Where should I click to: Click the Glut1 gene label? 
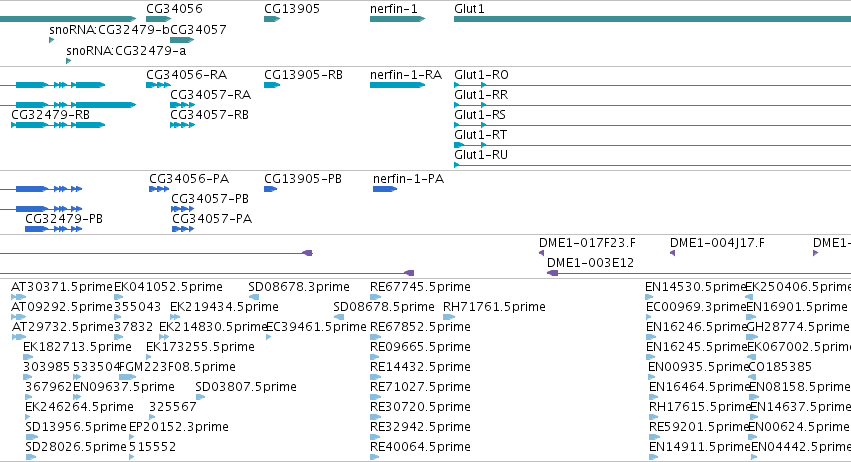[x=469, y=9]
